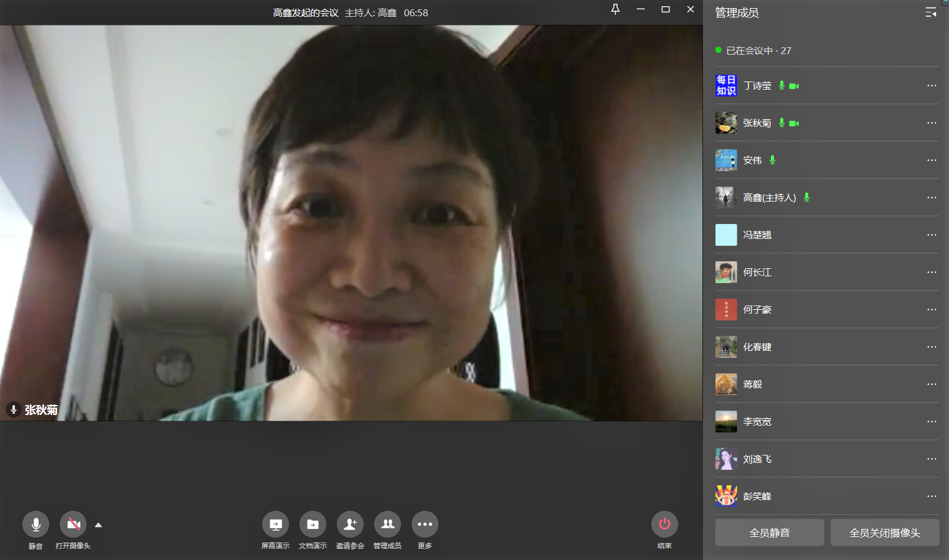Open the more menu for 何长江
Viewport: 949px width, 560px height.
[932, 272]
